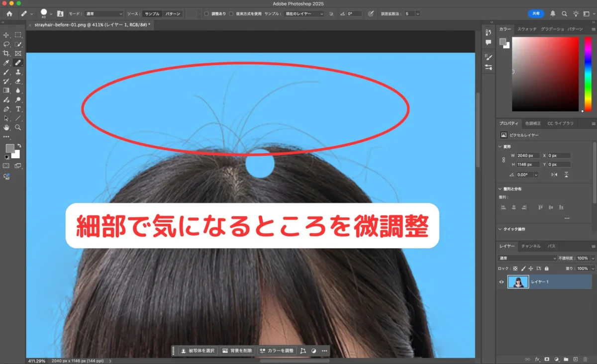Select the Line tool
The width and height of the screenshot is (597, 364).
[x=18, y=118]
